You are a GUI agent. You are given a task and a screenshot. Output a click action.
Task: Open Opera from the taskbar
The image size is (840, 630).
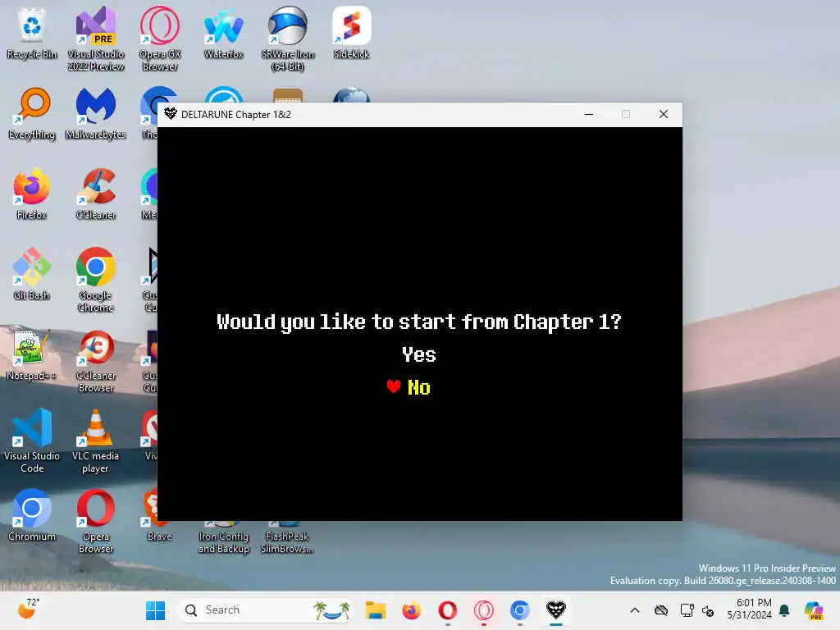point(447,610)
